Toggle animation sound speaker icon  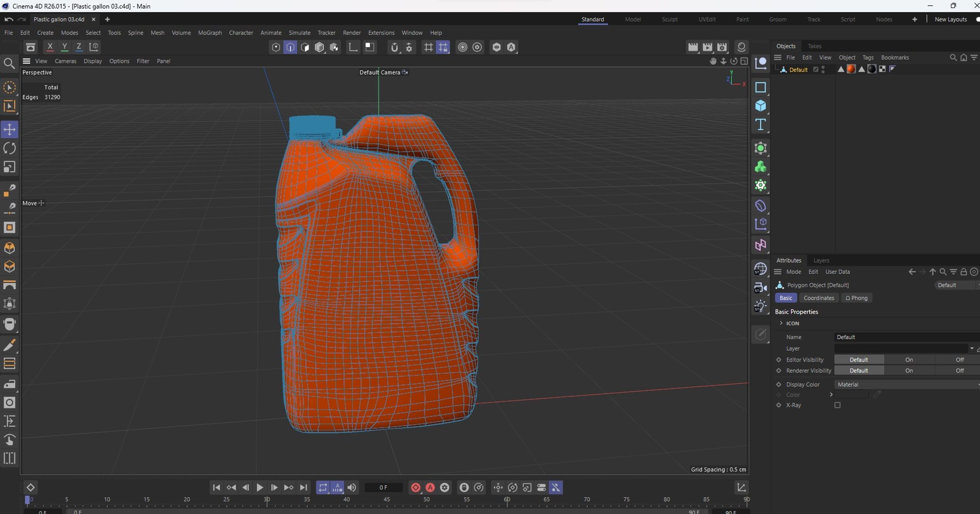(352, 487)
